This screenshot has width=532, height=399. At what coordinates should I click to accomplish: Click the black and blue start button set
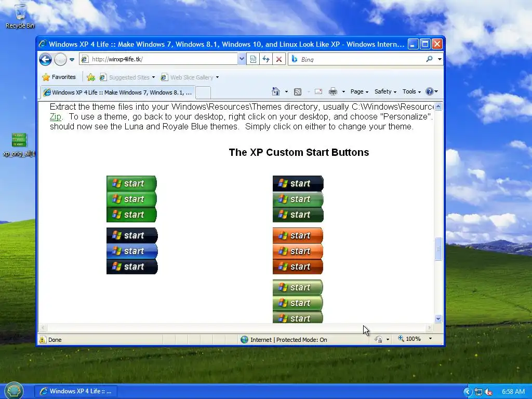pyautogui.click(x=132, y=251)
